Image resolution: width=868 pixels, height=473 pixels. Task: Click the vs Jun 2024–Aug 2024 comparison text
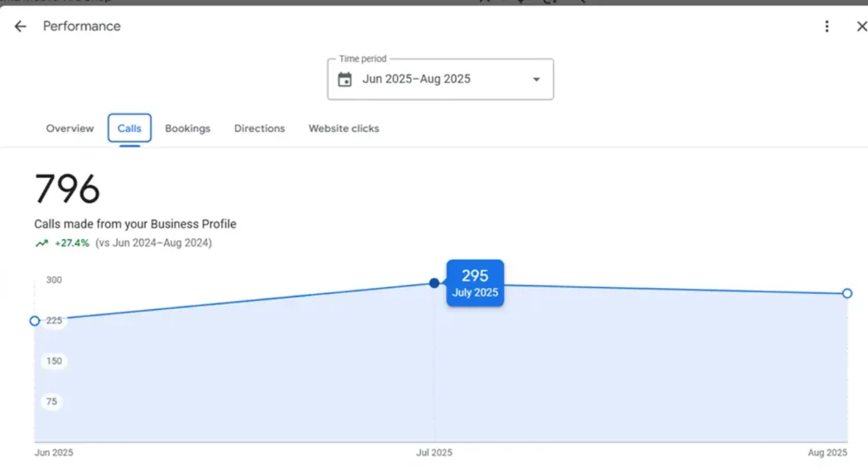point(153,244)
